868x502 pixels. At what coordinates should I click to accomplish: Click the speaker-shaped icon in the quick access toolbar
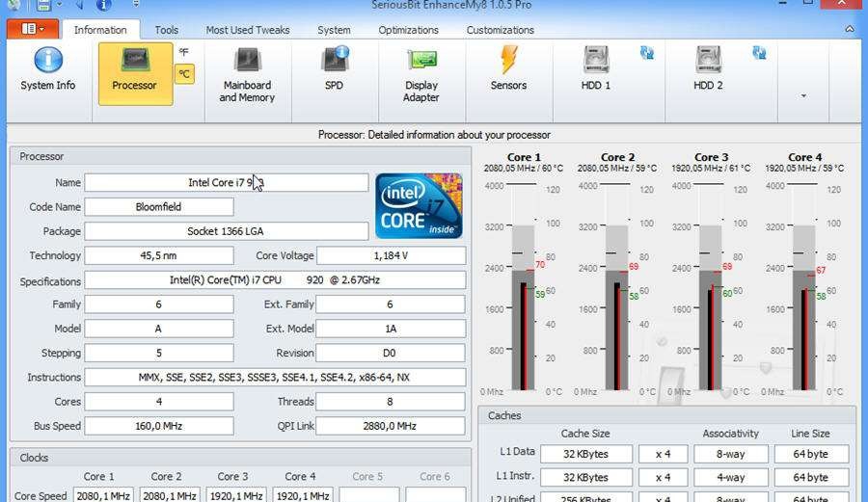click(x=81, y=5)
